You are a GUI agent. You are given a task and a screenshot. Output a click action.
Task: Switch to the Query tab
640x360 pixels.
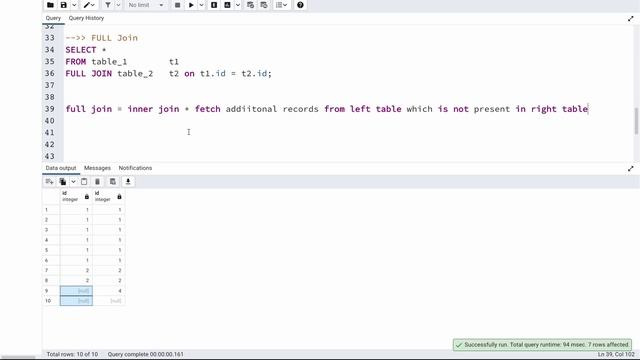pyautogui.click(x=53, y=18)
